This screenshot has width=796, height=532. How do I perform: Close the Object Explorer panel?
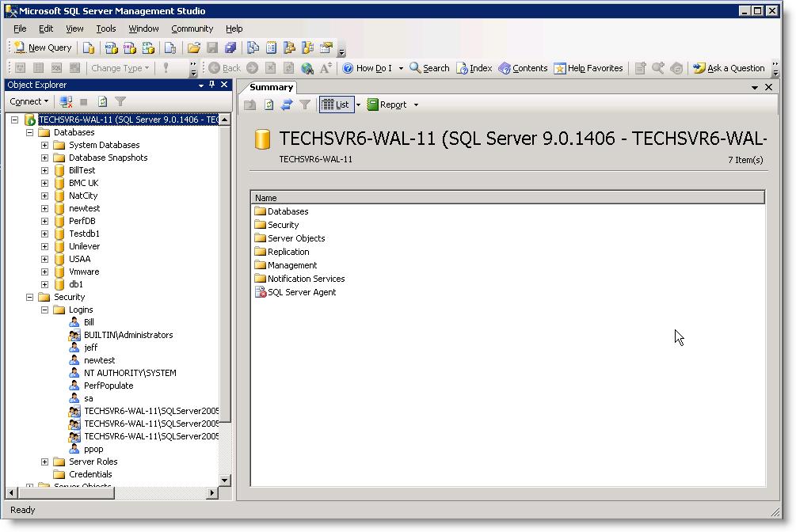[224, 85]
